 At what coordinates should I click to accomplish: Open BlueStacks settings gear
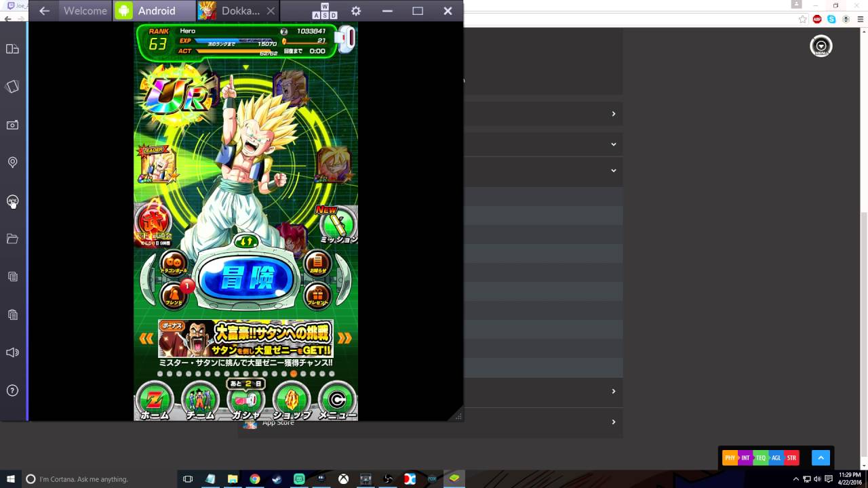356,11
